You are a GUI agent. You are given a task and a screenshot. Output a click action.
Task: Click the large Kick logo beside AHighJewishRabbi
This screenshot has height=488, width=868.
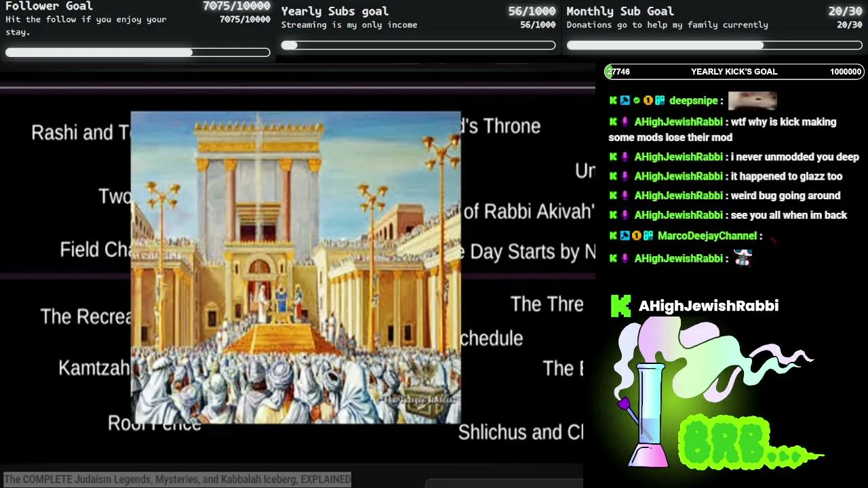click(620, 306)
